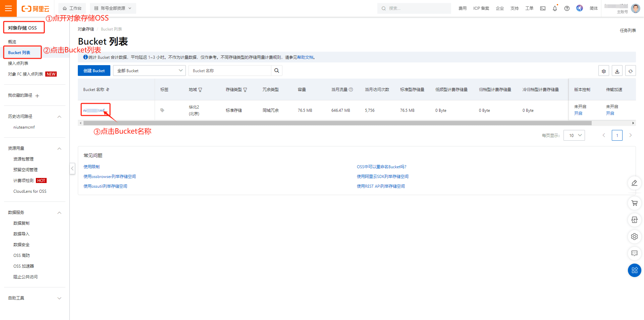
Task: Enable 传输加速 via 开启 link
Action: coord(610,113)
